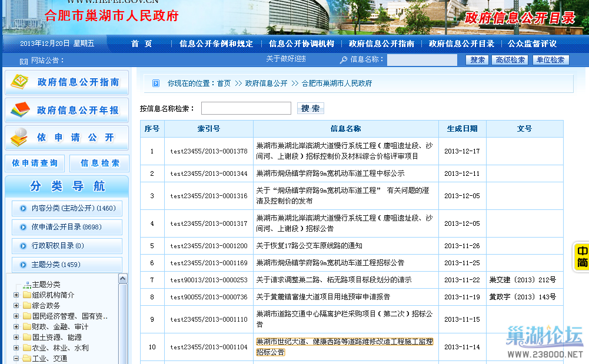Open 关于恢复17路公交车原线路的通知 entry
Image resolution: width=589 pixels, height=364 pixels.
(309, 246)
